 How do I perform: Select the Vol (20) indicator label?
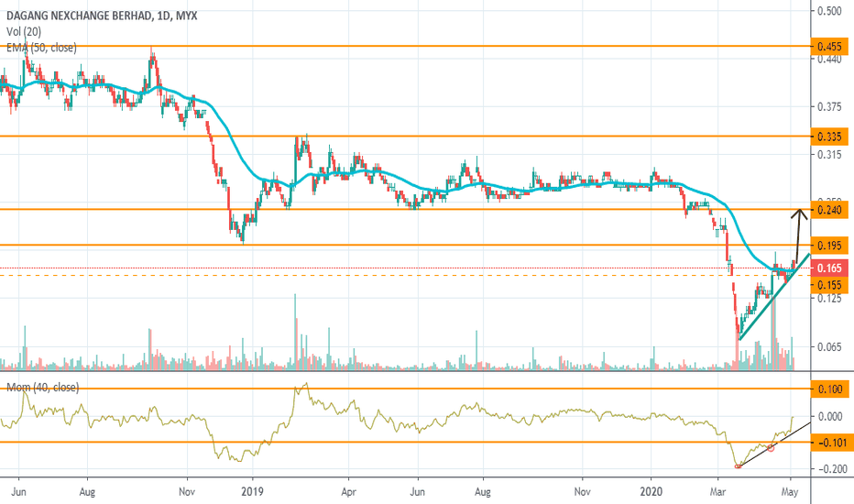24,32
